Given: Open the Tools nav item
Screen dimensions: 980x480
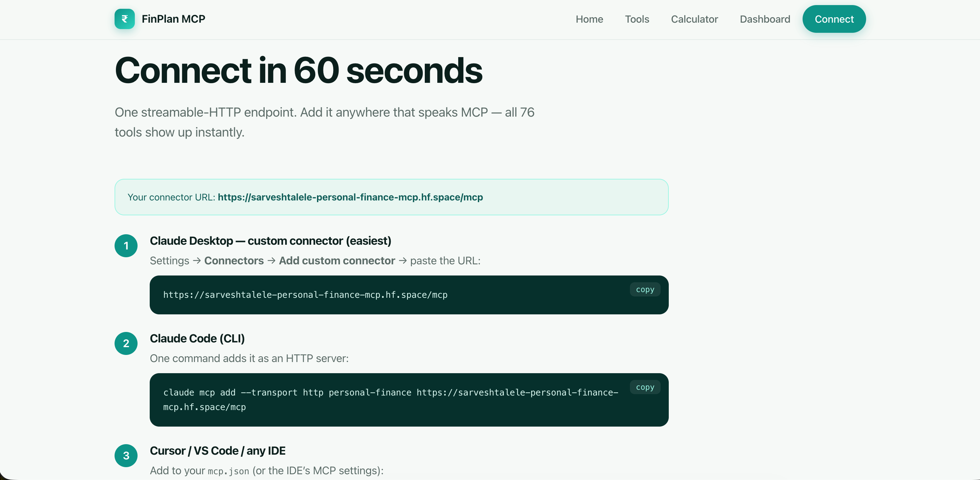Looking at the screenshot, I should point(637,19).
